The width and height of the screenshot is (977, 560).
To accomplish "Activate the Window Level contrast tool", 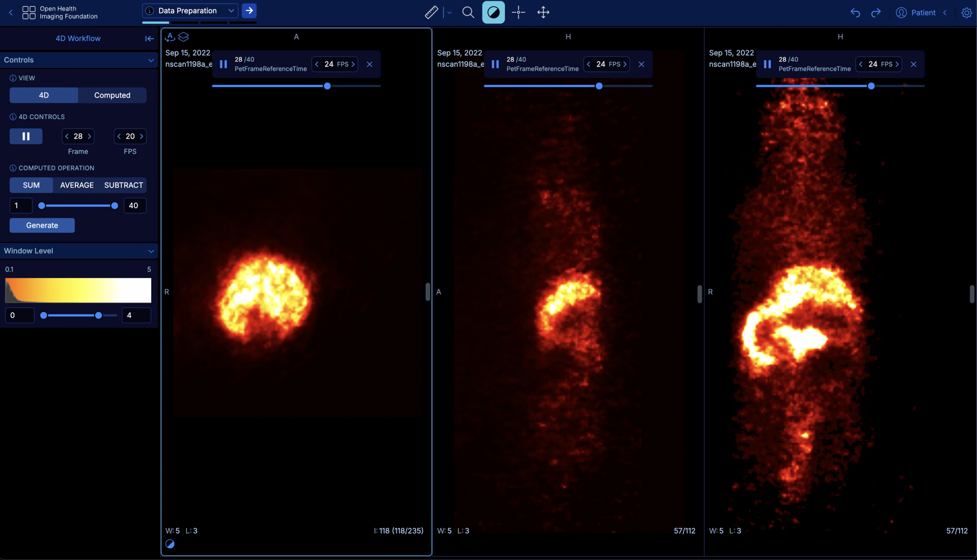I will 493,12.
